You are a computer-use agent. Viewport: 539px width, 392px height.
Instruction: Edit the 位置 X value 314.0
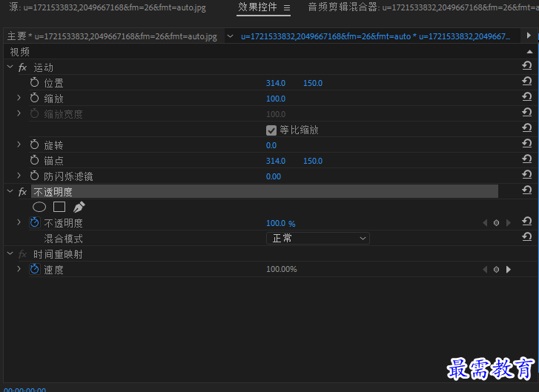coord(276,83)
